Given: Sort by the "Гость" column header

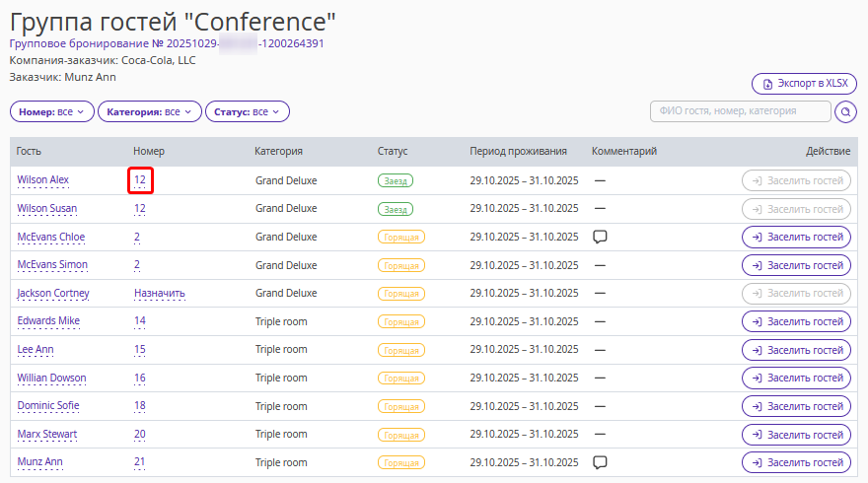Looking at the screenshot, I should [29, 152].
